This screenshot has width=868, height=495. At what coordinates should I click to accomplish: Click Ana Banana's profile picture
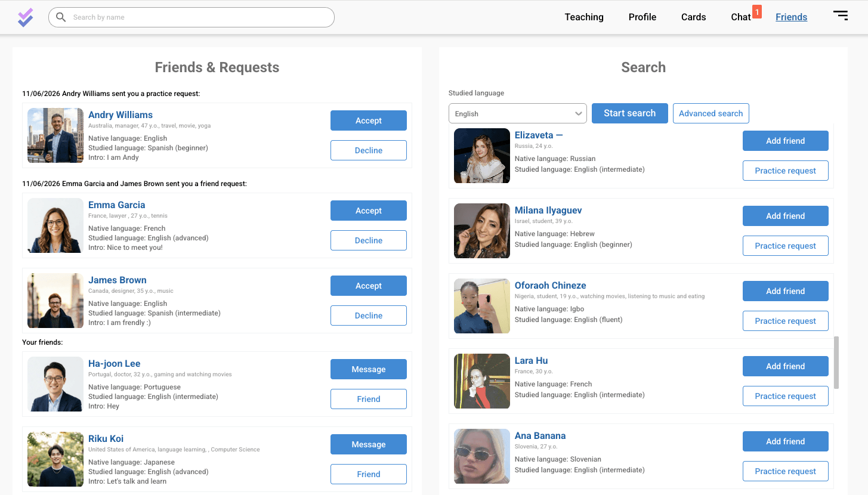pyautogui.click(x=482, y=456)
